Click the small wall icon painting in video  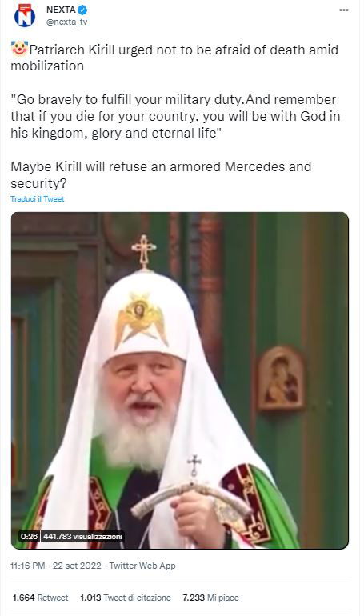[x=281, y=378]
